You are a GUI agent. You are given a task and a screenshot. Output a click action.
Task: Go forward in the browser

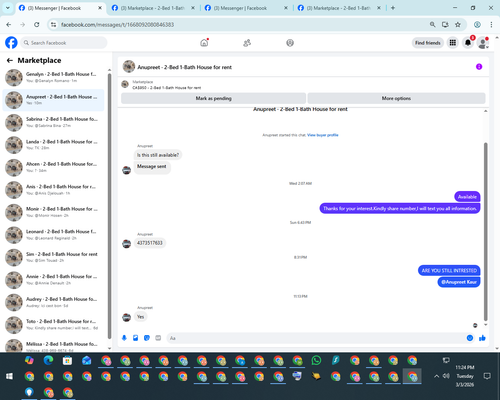point(22,24)
